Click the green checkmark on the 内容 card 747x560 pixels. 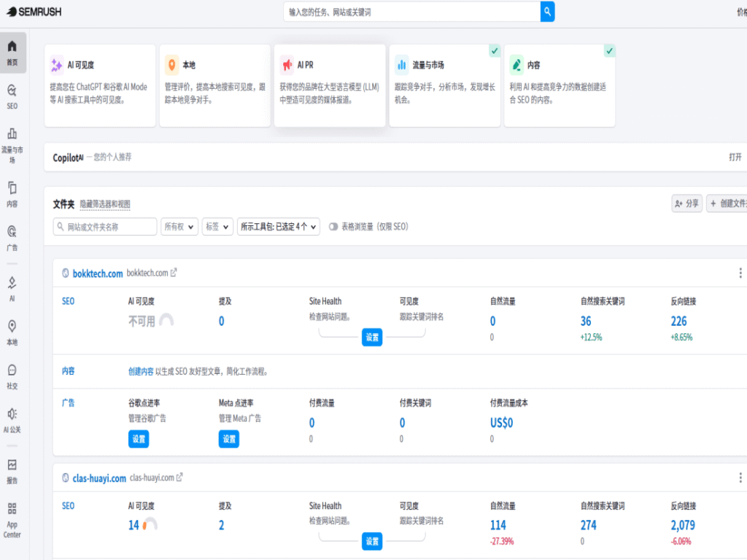point(610,51)
